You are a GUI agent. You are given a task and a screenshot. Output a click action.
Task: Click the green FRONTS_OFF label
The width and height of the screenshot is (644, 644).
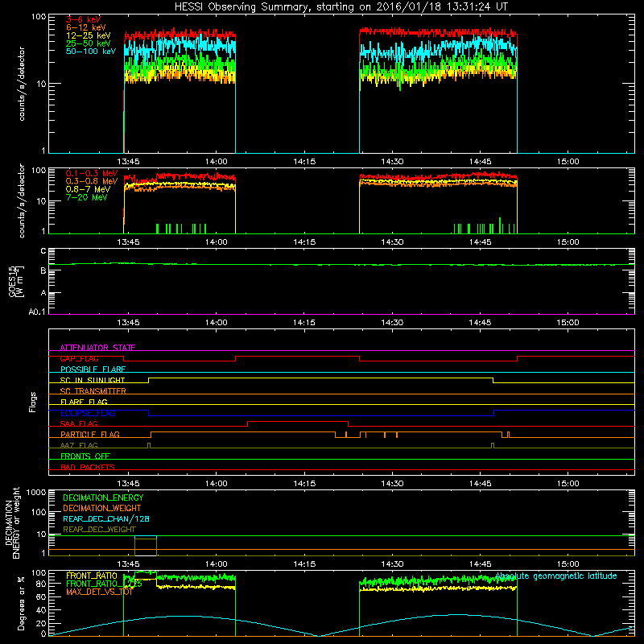85,456
